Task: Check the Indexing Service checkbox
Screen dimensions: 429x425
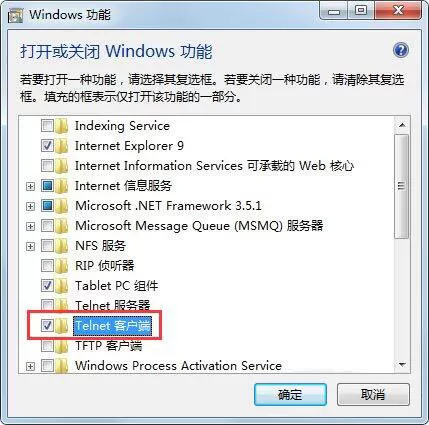Action: click(x=47, y=126)
